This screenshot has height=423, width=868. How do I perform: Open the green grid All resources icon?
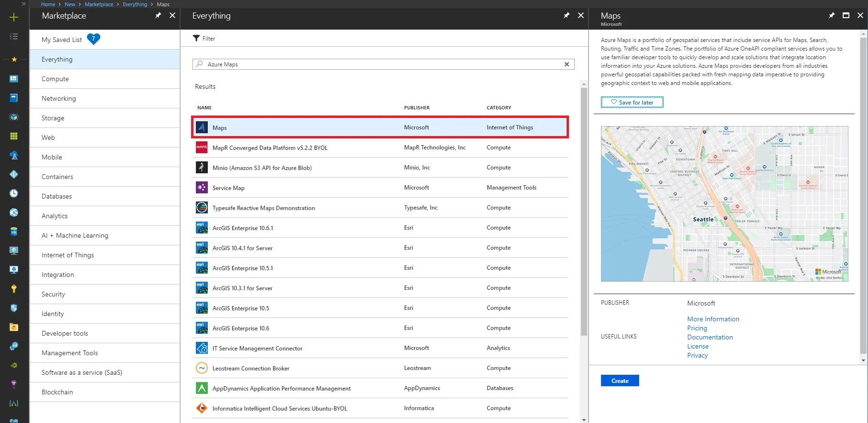point(14,136)
